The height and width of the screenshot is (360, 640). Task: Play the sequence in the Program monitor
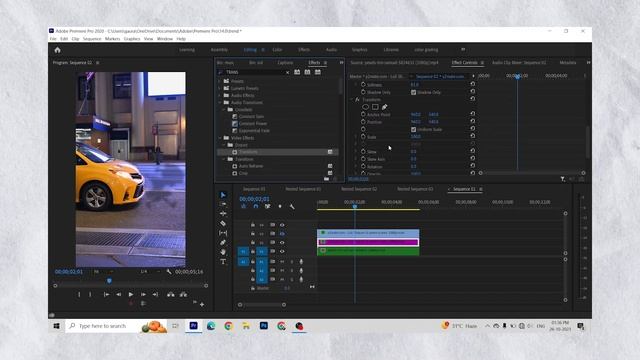(131, 294)
